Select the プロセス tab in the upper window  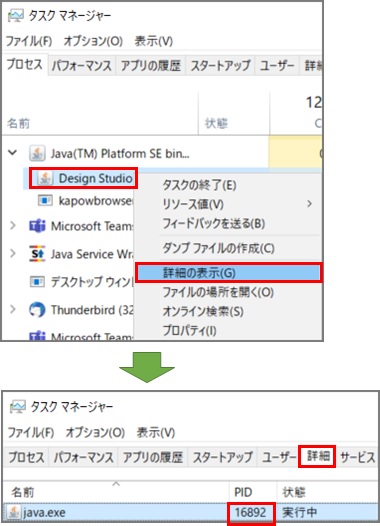[x=25, y=64]
